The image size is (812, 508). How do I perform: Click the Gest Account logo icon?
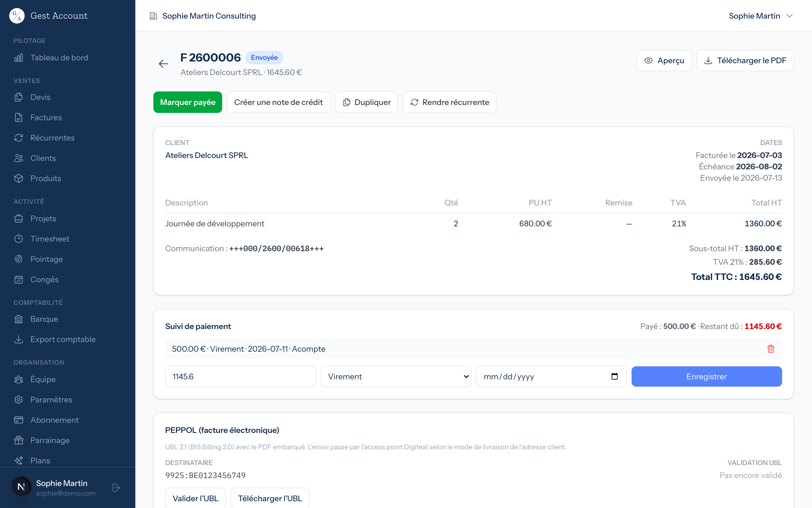[17, 16]
